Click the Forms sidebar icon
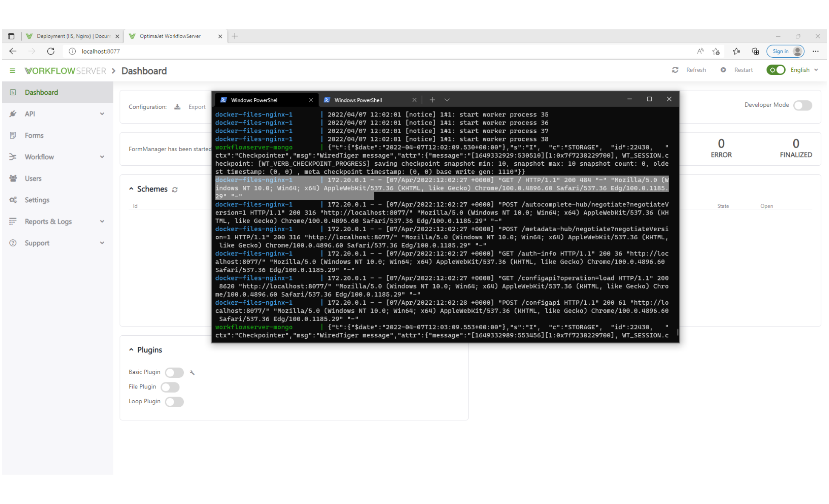This screenshot has width=829, height=504. click(13, 135)
